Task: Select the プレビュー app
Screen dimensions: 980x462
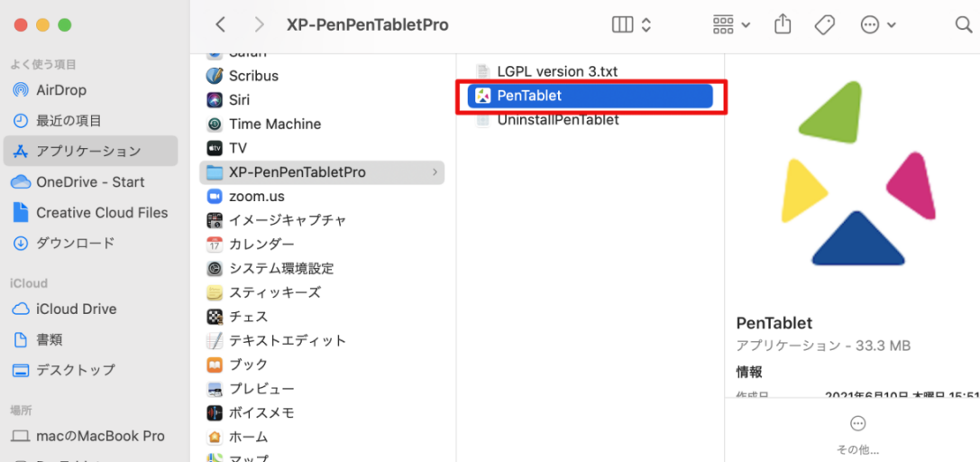Action: (x=322, y=389)
